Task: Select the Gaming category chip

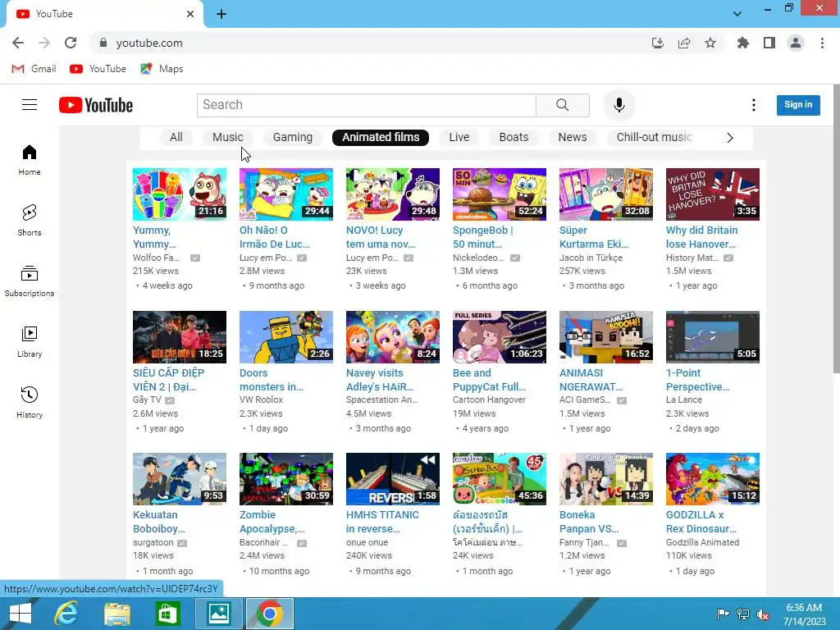Action: tap(293, 138)
